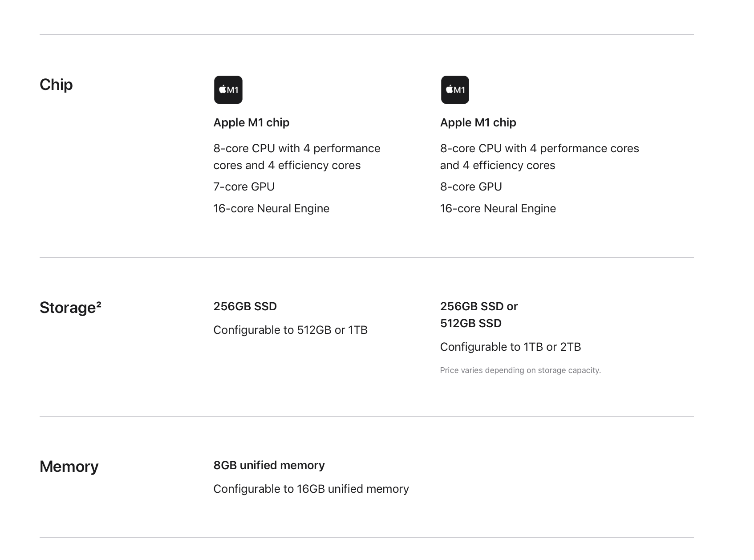The width and height of the screenshot is (754, 560).
Task: Click the Storage section heading
Action: 68,308
